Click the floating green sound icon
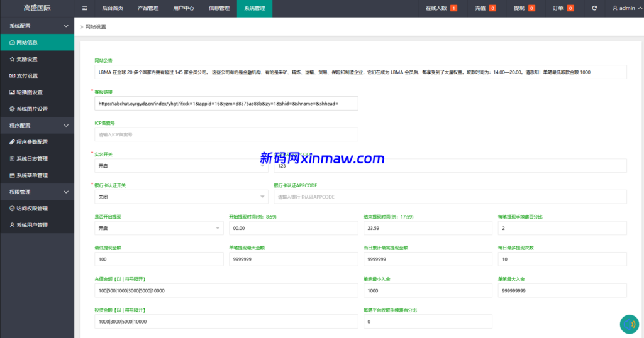Image resolution: width=644 pixels, height=338 pixels. click(x=629, y=324)
